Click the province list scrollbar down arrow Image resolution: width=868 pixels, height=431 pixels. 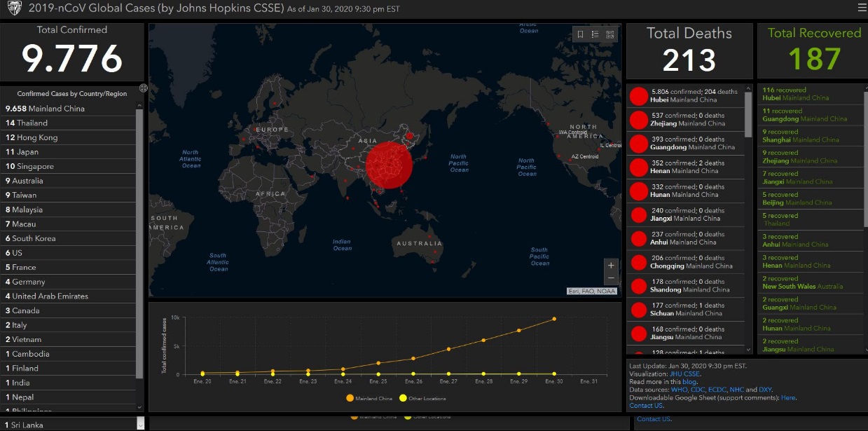coord(748,349)
